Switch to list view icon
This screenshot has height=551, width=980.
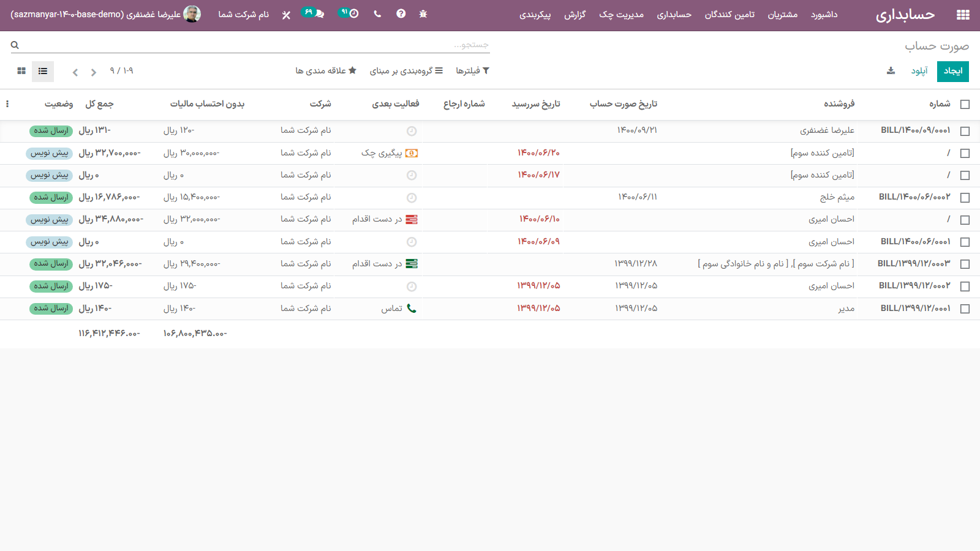[43, 71]
